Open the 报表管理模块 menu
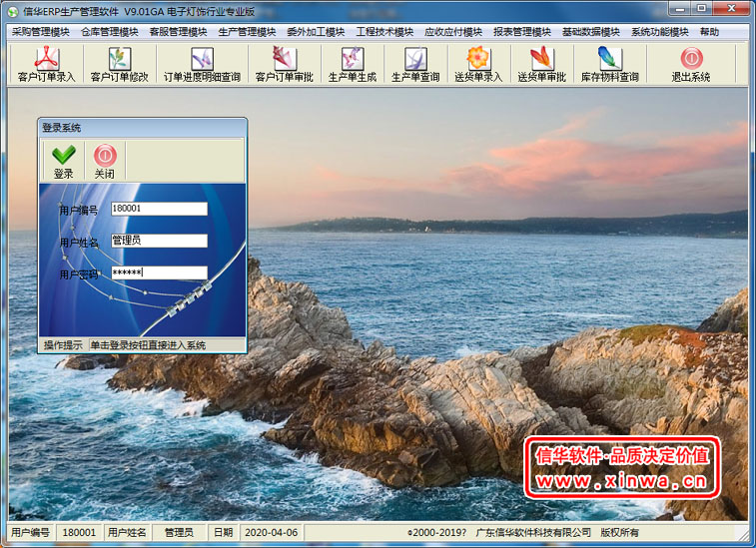Viewport: 756px width, 548px height. pyautogui.click(x=522, y=32)
